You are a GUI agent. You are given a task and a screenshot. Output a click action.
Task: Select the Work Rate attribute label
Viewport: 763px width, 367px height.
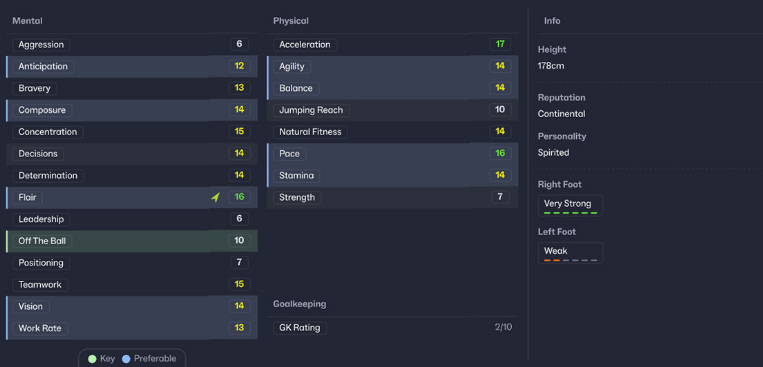coord(40,329)
